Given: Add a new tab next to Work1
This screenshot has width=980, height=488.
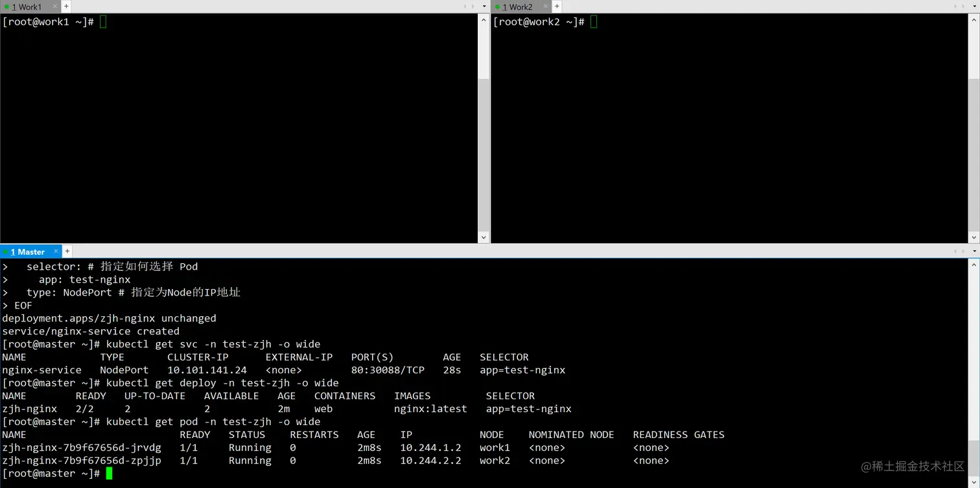Looking at the screenshot, I should [66, 6].
